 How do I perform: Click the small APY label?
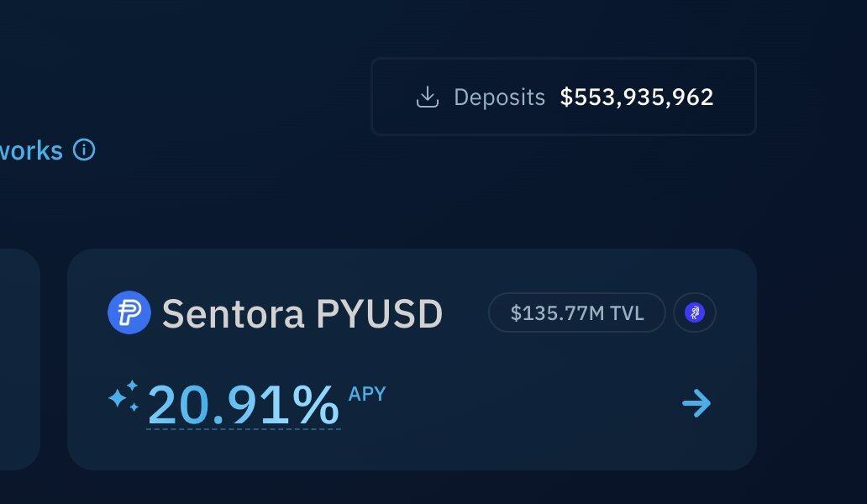coord(367,393)
